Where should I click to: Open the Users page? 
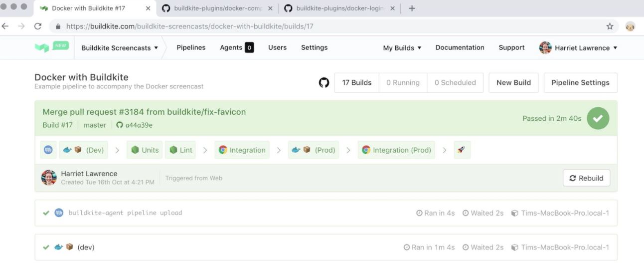277,47
